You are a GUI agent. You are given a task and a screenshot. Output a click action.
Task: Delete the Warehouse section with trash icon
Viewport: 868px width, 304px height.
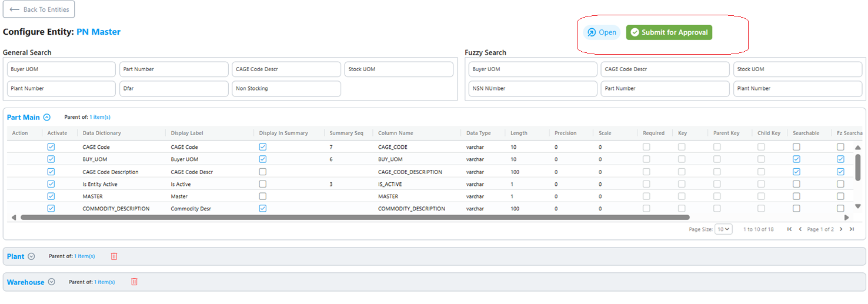[134, 282]
